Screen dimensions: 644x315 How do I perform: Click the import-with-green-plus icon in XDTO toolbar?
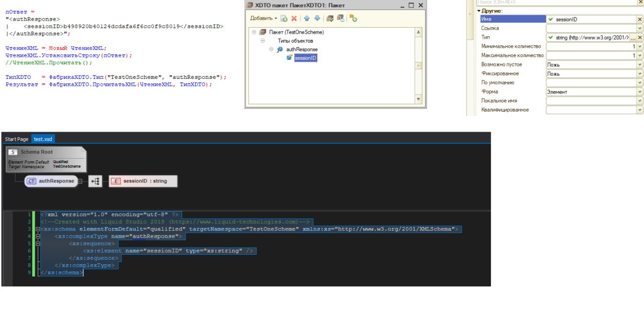point(353,19)
